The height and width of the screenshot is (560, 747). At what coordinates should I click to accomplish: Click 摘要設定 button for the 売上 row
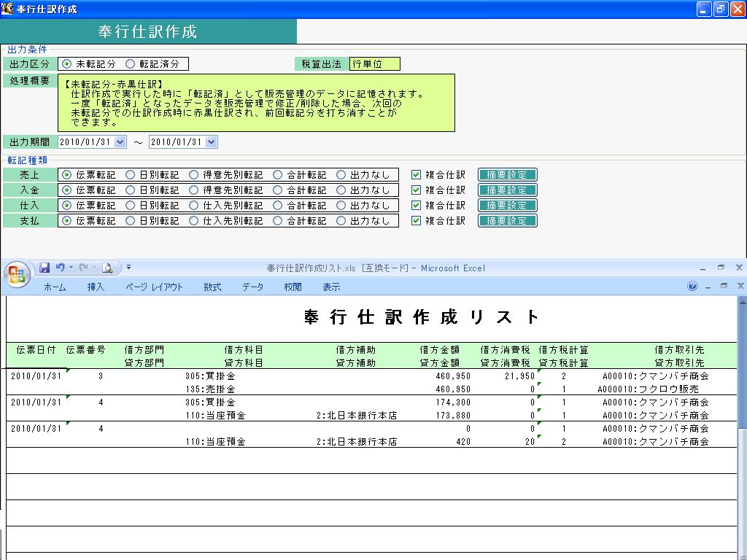508,175
